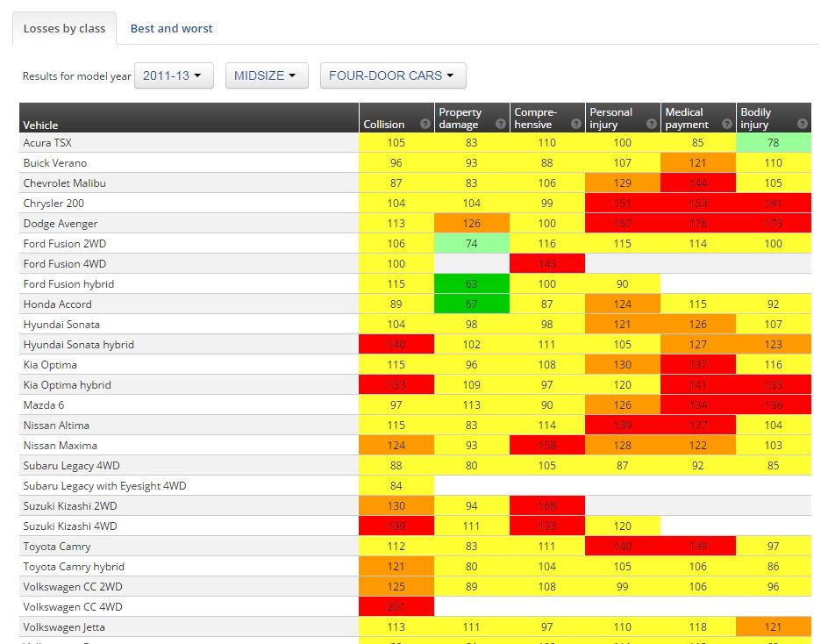Click the Medical payment column header text
Screen dimensions: 828x644
[x=687, y=118]
